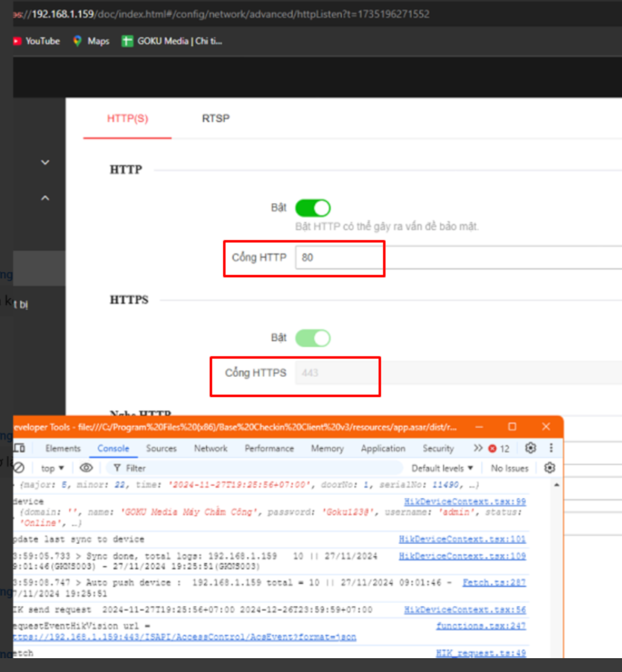This screenshot has width=622, height=672.
Task: Toggle the device toolbar icon in DevTools
Action: coord(19,448)
